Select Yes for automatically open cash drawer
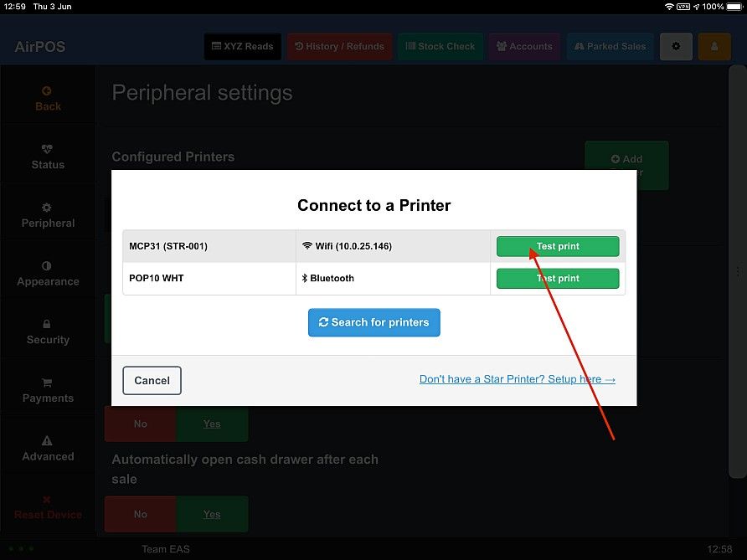Image resolution: width=747 pixels, height=560 pixels. click(x=212, y=514)
